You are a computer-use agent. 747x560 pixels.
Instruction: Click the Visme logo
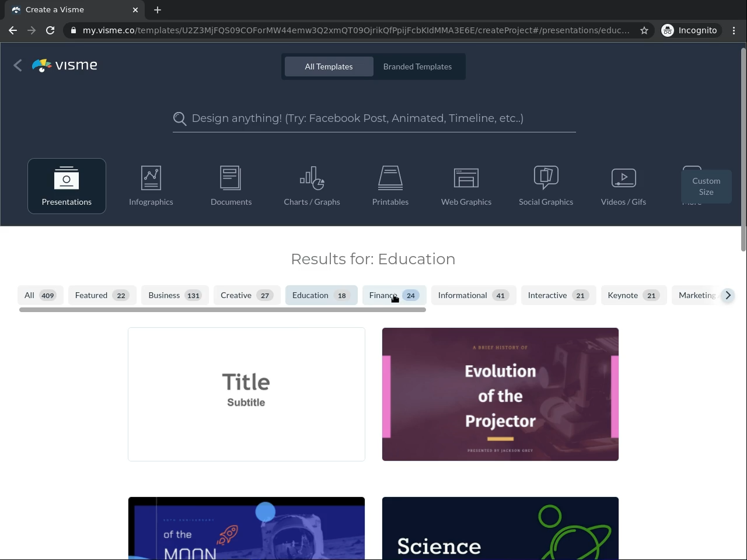point(65,65)
